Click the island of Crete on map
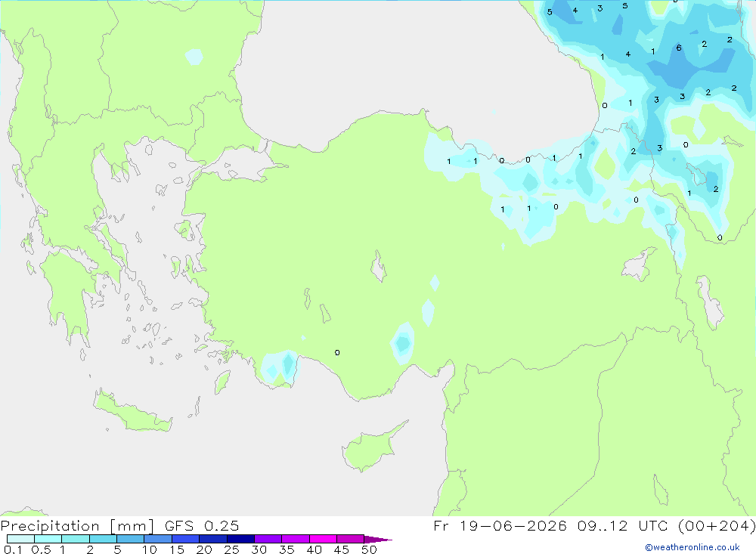756x554 pixels. coord(132,410)
